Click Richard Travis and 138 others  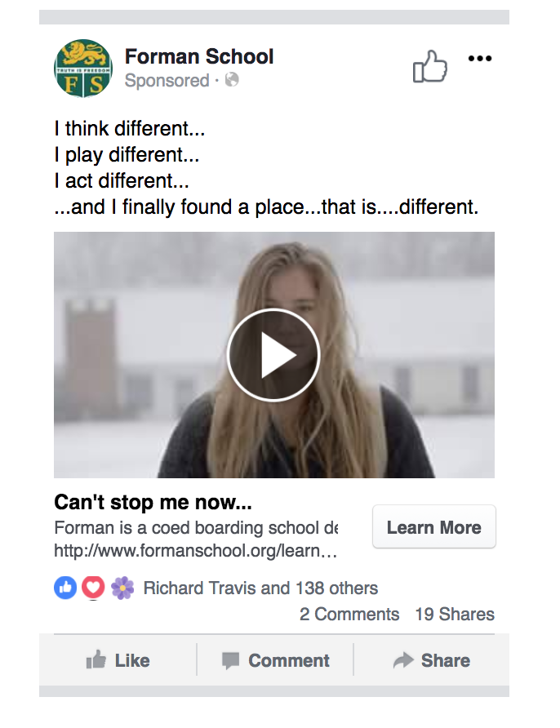coord(260,588)
